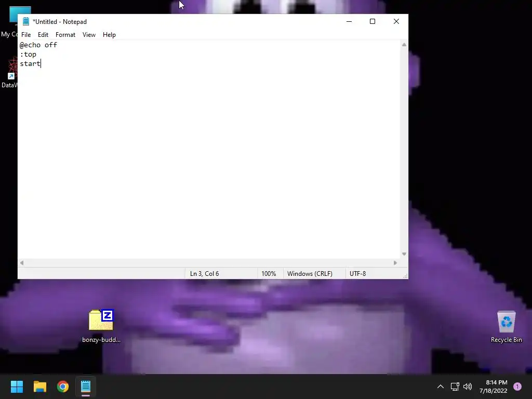Click the resize grip in Notepad corner

coord(405,276)
